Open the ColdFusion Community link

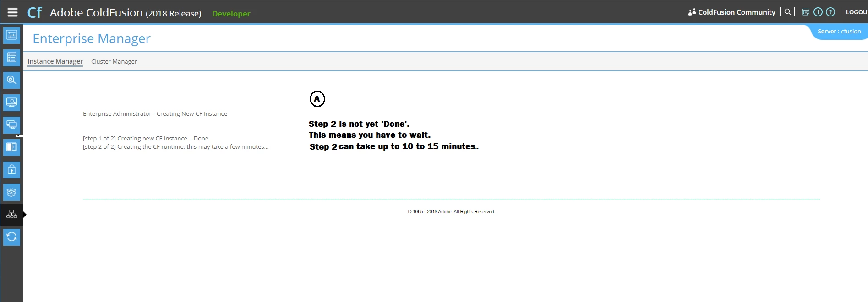(737, 12)
